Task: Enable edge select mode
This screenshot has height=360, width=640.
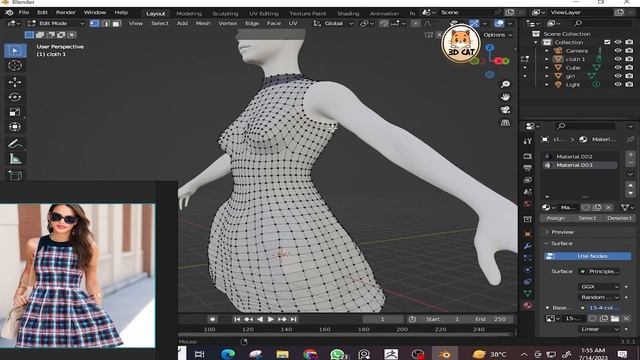Action: coord(106,24)
